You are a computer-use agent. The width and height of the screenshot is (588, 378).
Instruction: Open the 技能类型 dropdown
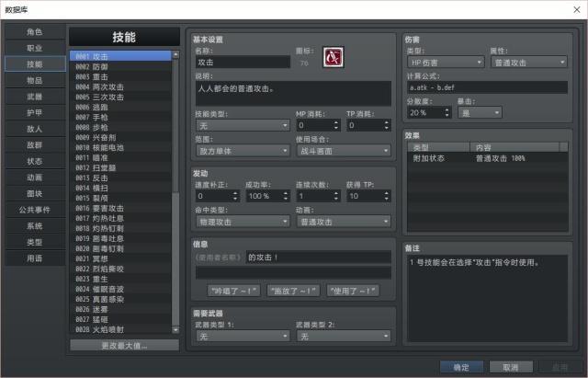(243, 125)
